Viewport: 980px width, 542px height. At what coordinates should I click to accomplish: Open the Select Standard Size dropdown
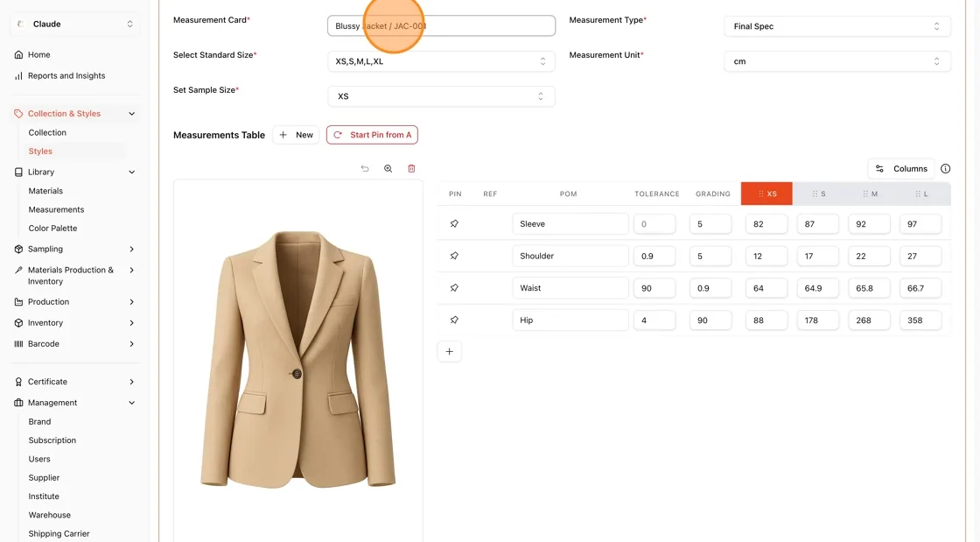pyautogui.click(x=441, y=61)
